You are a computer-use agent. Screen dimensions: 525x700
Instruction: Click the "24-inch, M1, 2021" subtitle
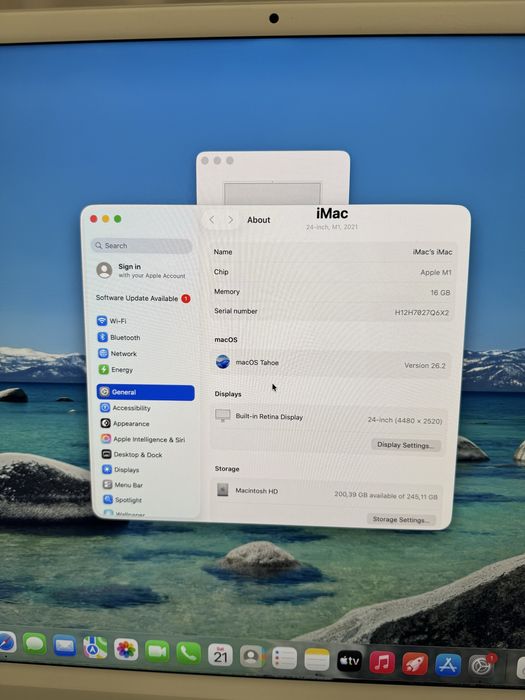332,227
